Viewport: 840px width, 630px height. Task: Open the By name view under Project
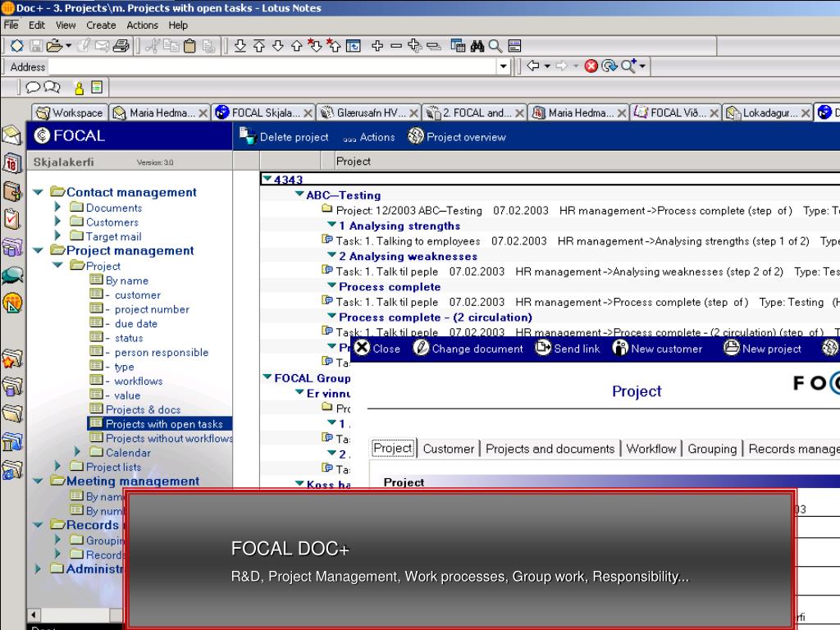click(x=127, y=281)
